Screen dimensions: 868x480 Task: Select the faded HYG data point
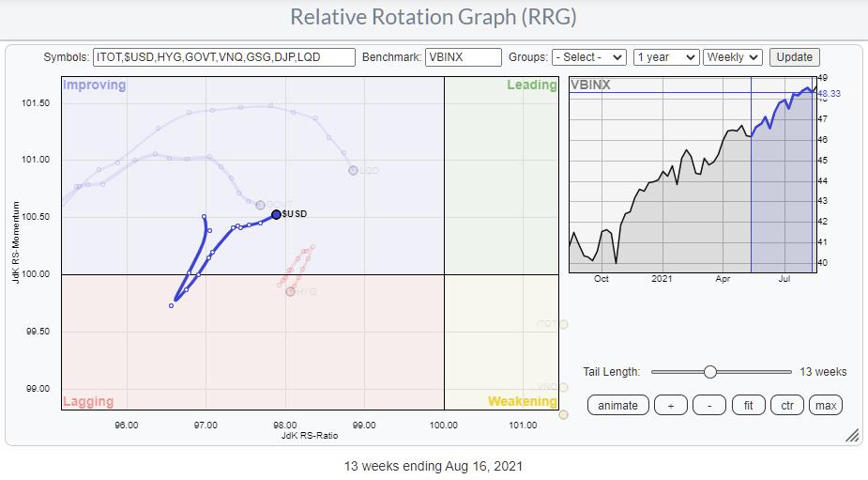tap(290, 291)
